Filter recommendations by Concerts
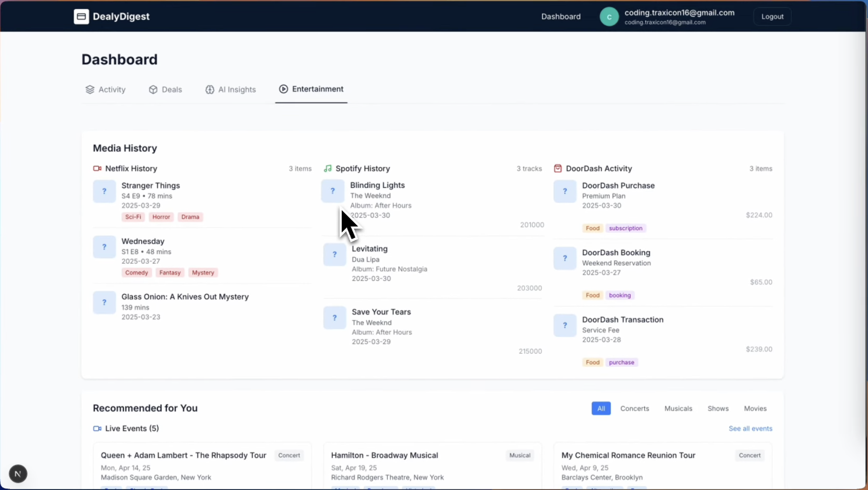This screenshot has height=490, width=868. point(634,408)
